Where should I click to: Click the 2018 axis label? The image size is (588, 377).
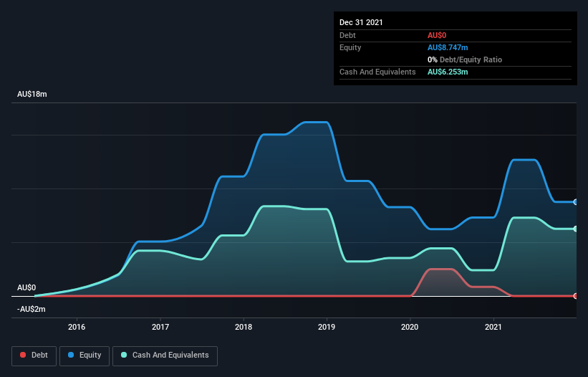click(x=244, y=327)
